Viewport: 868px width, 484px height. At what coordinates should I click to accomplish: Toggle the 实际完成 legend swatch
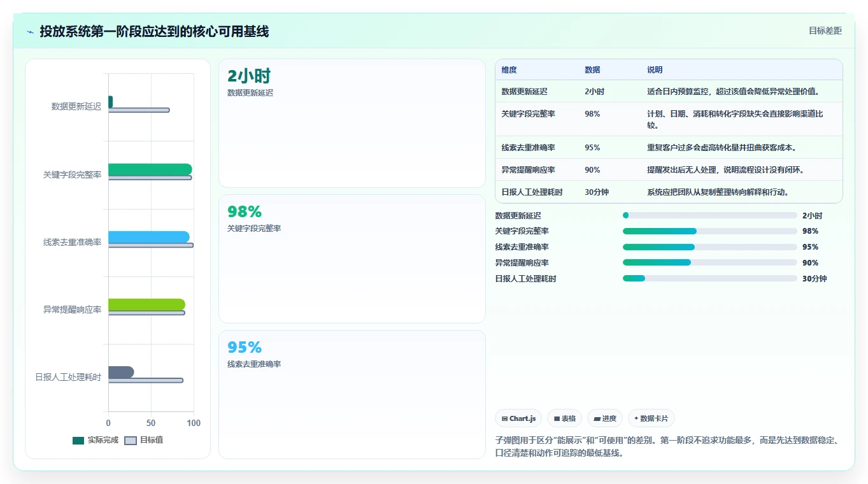point(78,440)
